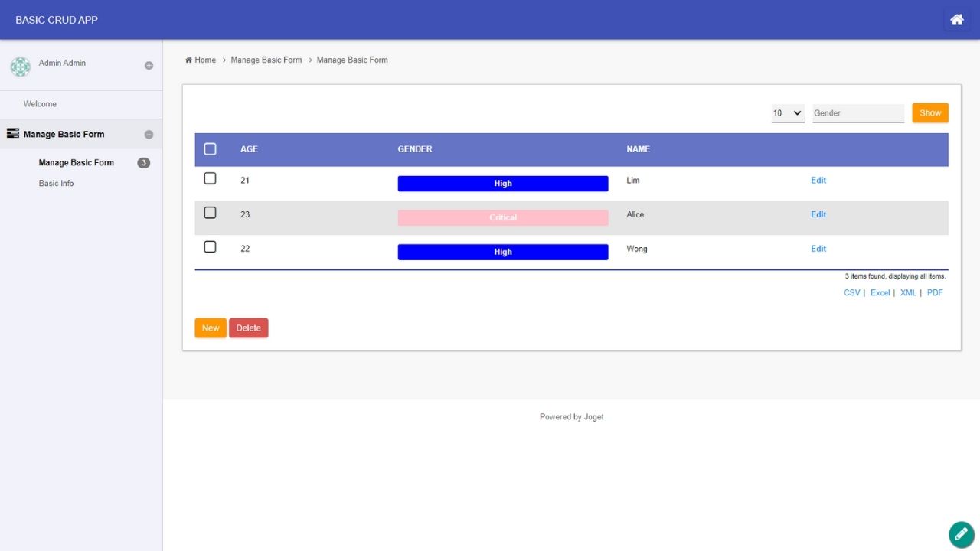
Task: Click the Show filter button
Action: pos(929,113)
